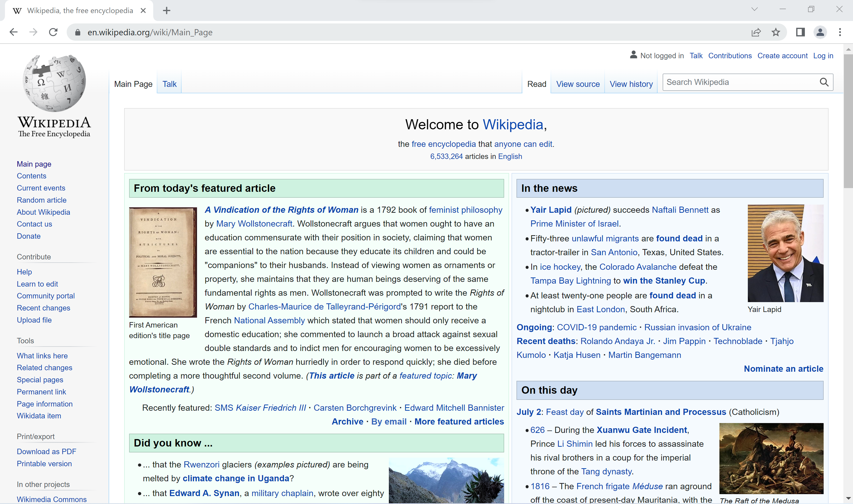
Task: Open Recent changes in sidebar
Action: (43, 308)
